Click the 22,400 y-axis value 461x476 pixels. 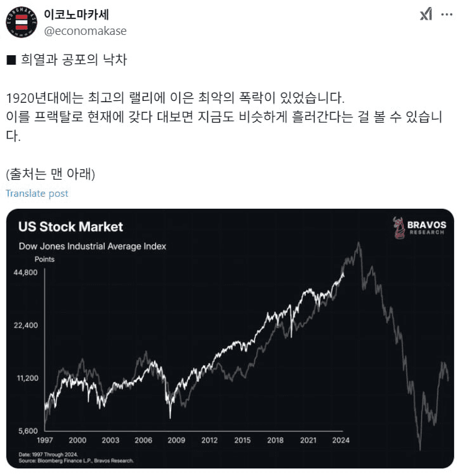pyautogui.click(x=26, y=326)
